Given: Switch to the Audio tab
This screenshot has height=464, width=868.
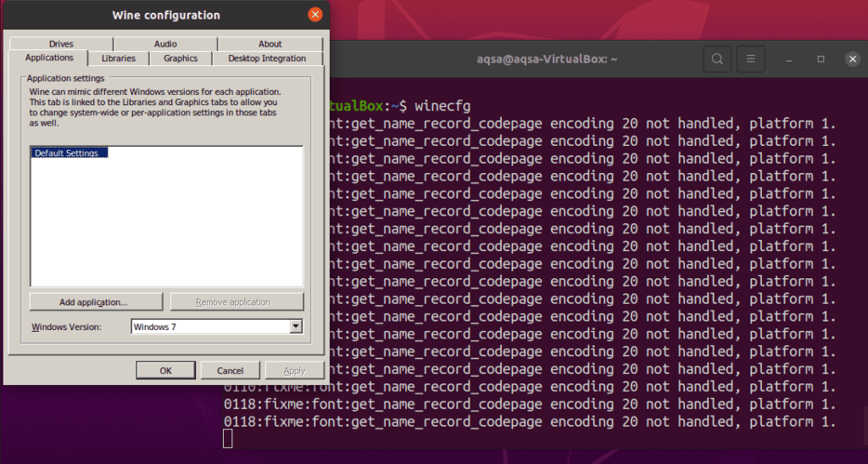Looking at the screenshot, I should [165, 44].
